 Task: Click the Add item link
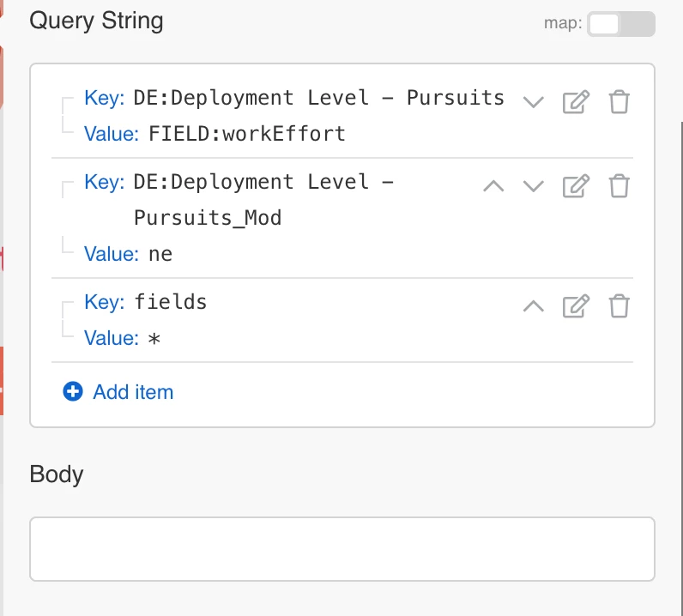tap(133, 392)
